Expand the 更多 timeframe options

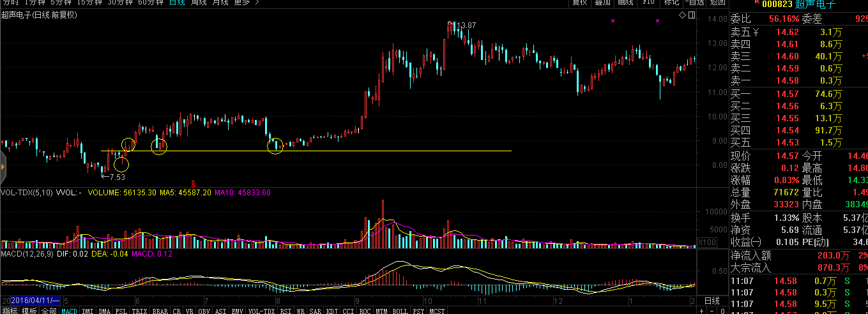[x=246, y=3]
